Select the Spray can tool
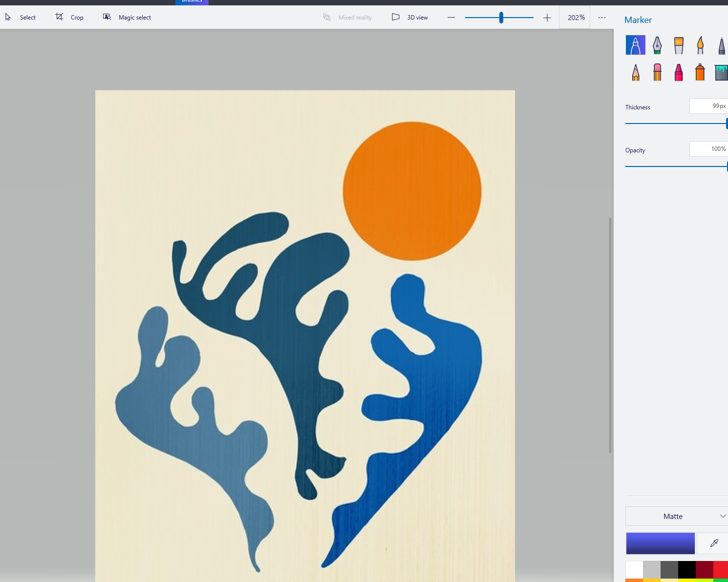Viewport: 728px width, 582px height. click(700, 73)
